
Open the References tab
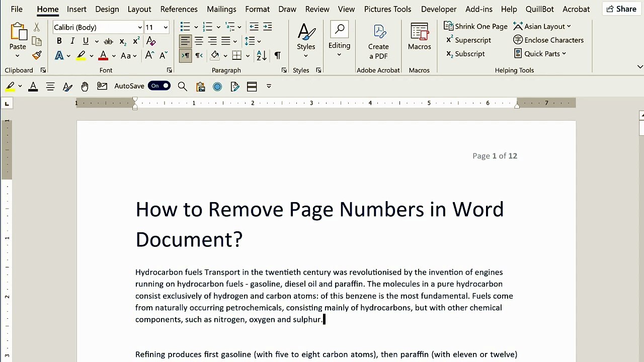[x=179, y=9]
